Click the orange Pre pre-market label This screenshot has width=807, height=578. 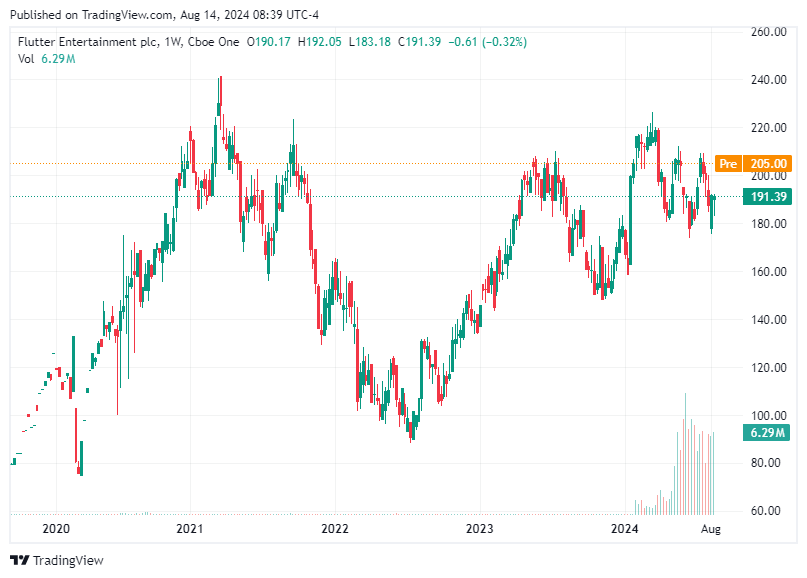tap(728, 164)
